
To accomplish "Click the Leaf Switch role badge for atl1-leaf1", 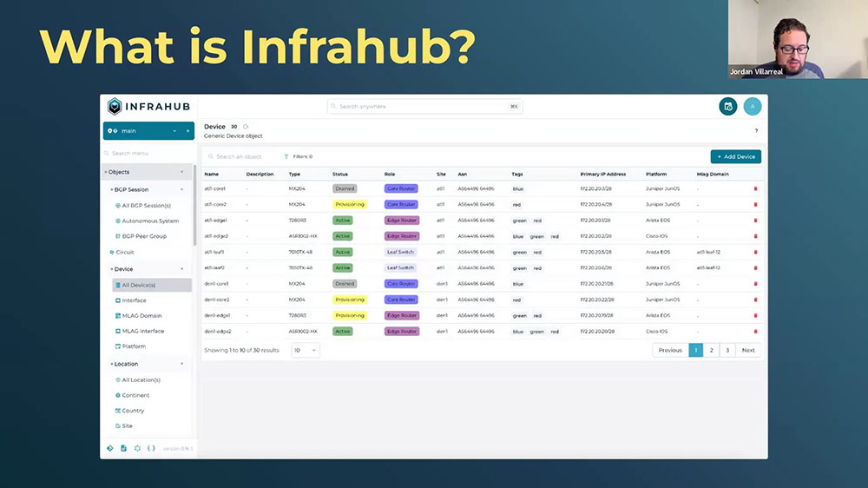I will [x=400, y=252].
